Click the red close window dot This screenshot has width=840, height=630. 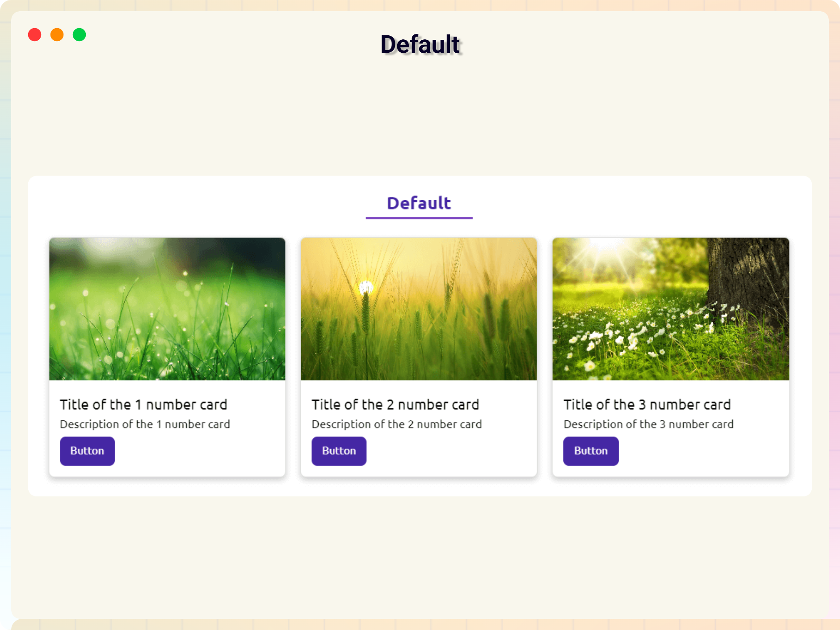(34, 35)
